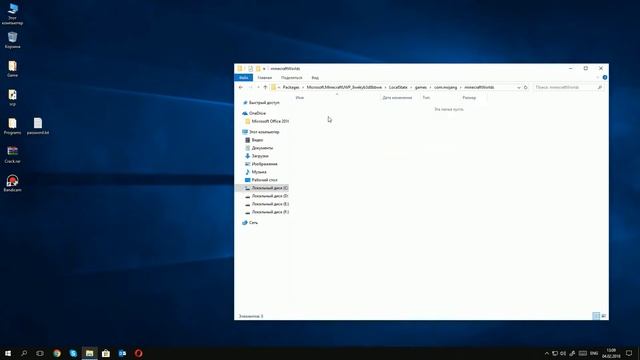Sort by the Дата изменения column header
Screen dimensions: 640x360
(397, 98)
